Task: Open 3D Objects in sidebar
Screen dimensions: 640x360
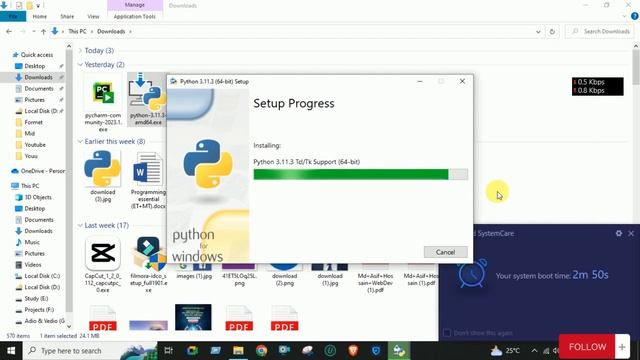Action: (38, 197)
